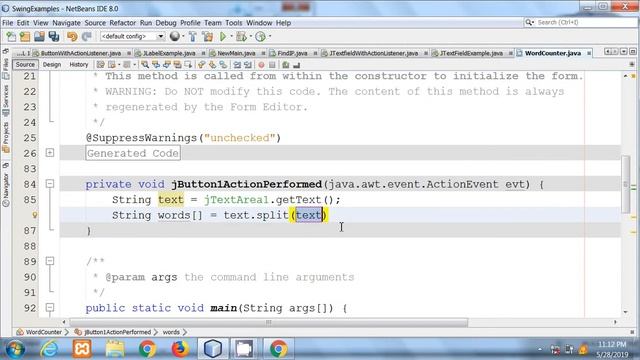Click the Profile Project icon

260,37
